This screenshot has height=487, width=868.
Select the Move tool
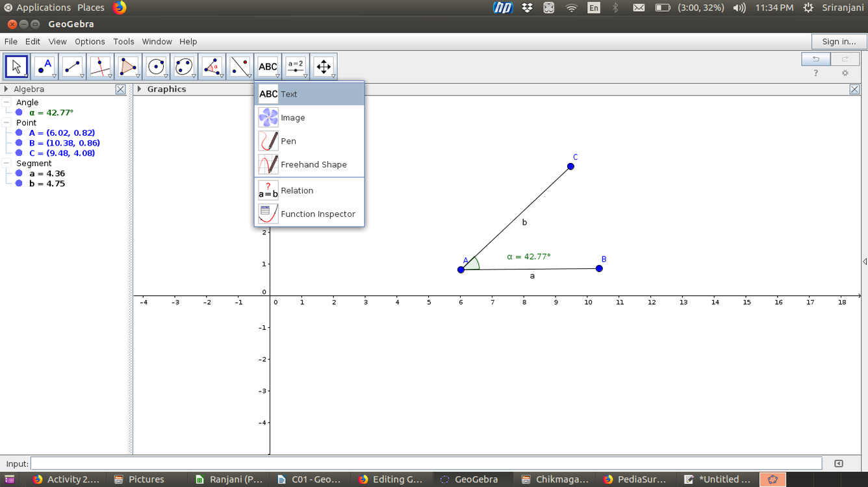coord(16,66)
